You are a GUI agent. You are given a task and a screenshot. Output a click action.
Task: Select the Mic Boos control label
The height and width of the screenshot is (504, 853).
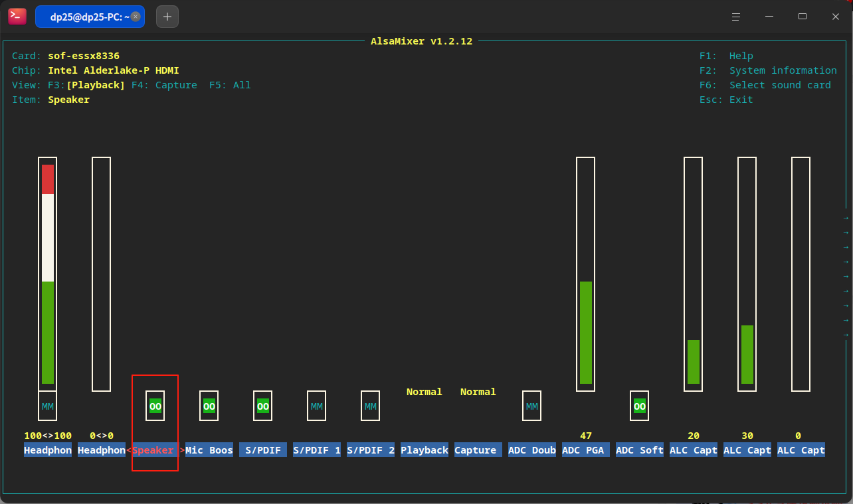209,450
